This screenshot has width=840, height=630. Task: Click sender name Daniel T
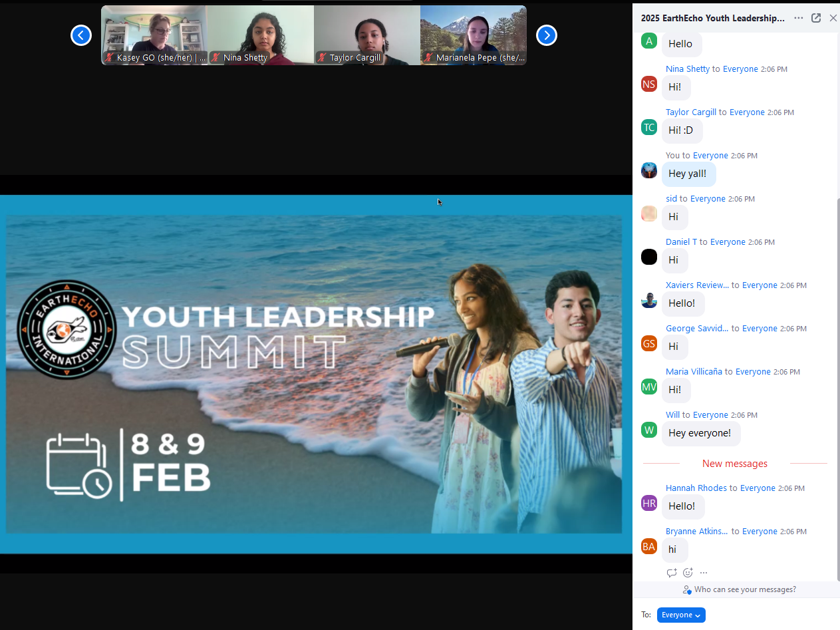(681, 242)
